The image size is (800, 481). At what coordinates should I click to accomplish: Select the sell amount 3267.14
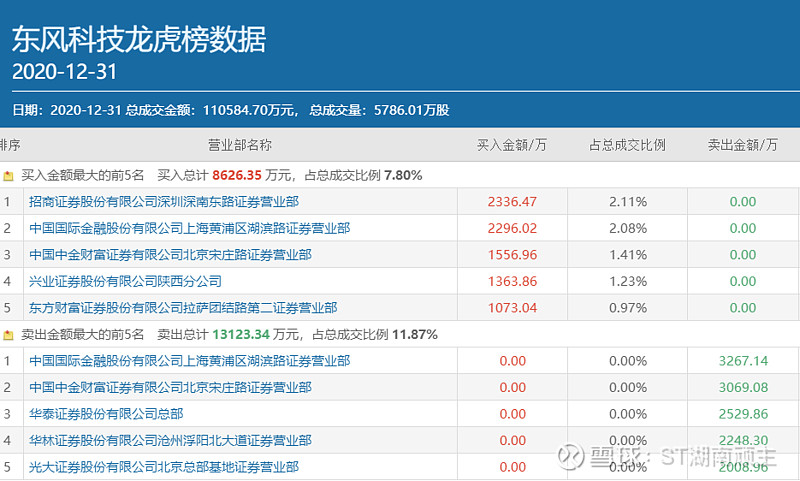coord(743,361)
